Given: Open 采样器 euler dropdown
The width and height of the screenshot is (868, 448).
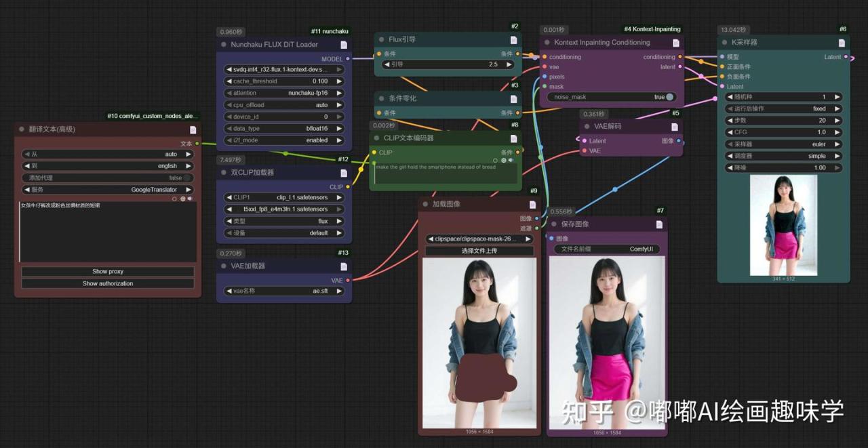Looking at the screenshot, I should [783, 144].
